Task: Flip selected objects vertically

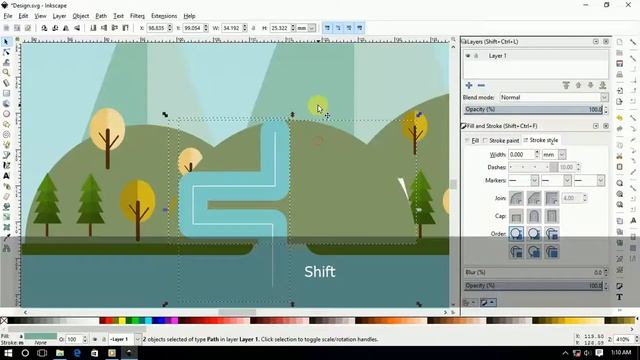Action: click(x=77, y=28)
